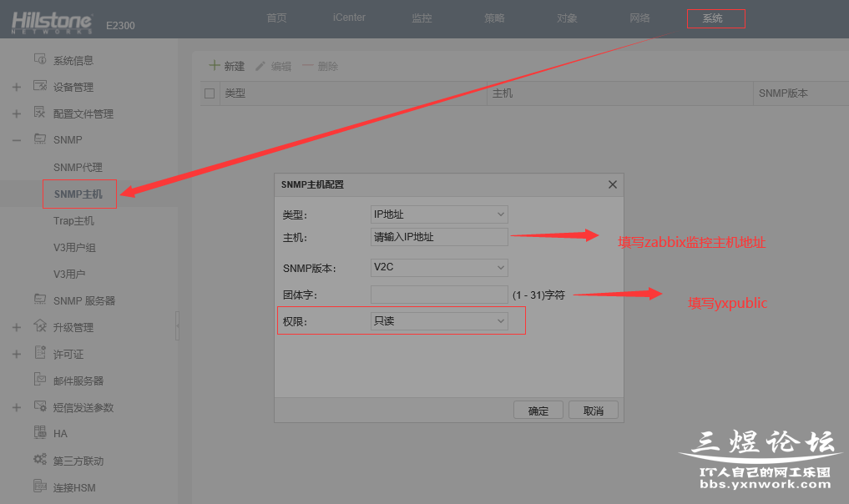Click the minus icon of 删除
Viewport: 849px width, 504px height.
click(307, 66)
